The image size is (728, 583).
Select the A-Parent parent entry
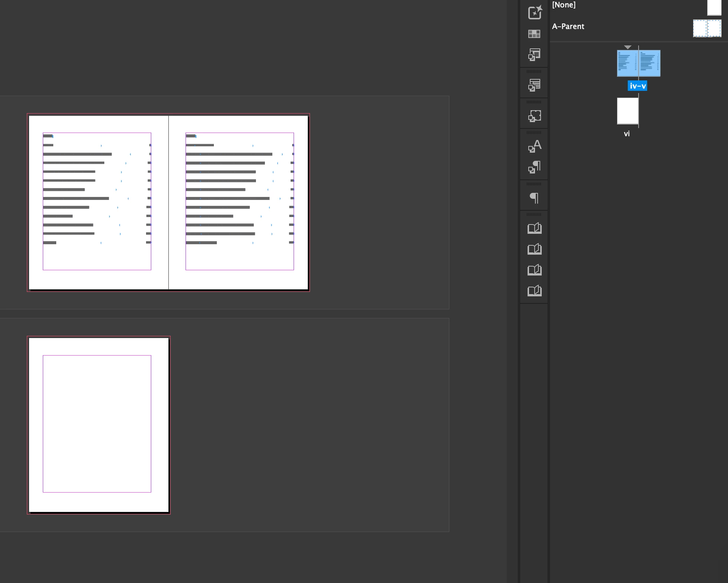pos(568,26)
